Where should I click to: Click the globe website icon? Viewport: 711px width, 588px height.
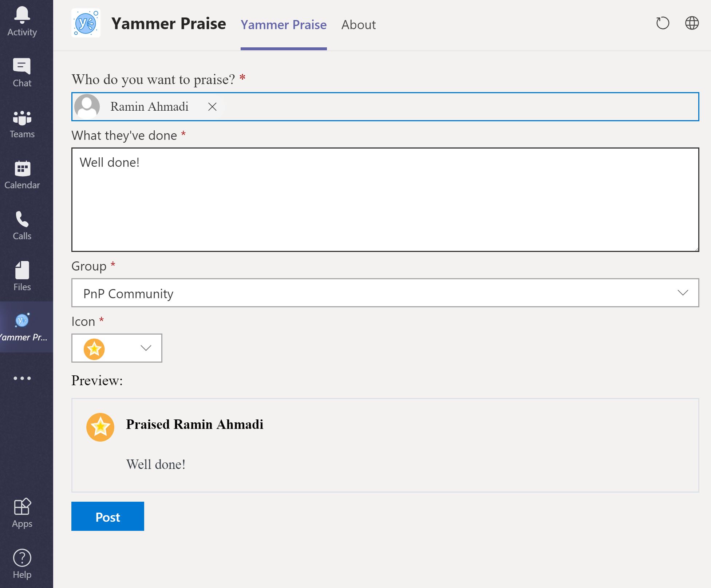[692, 23]
